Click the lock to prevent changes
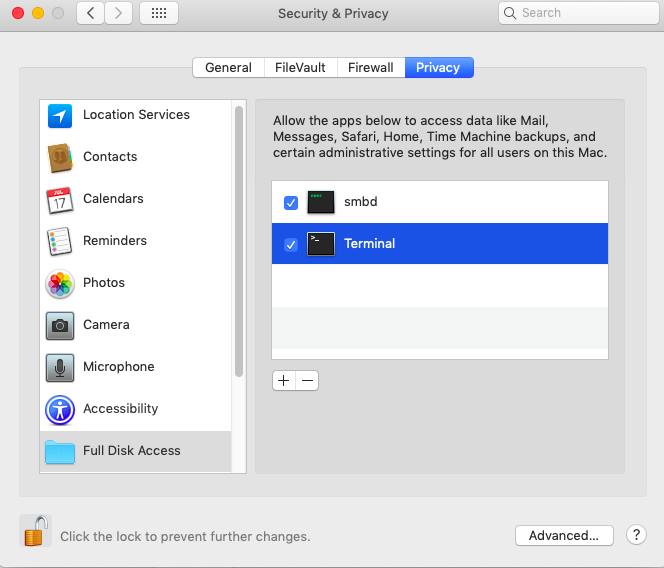 (x=35, y=531)
